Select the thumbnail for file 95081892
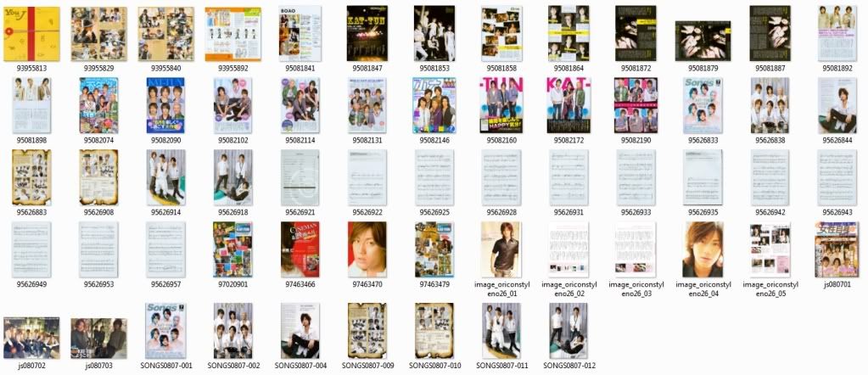This screenshot has width=868, height=375. pos(837,33)
